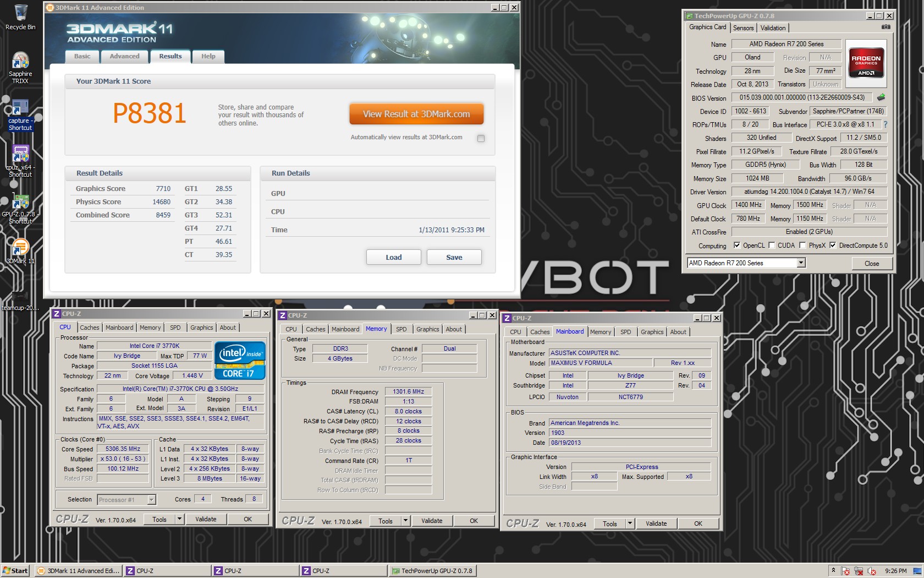Switch to the Sensors tab in GPU-Z
Viewport: 924px width, 578px height.
744,28
